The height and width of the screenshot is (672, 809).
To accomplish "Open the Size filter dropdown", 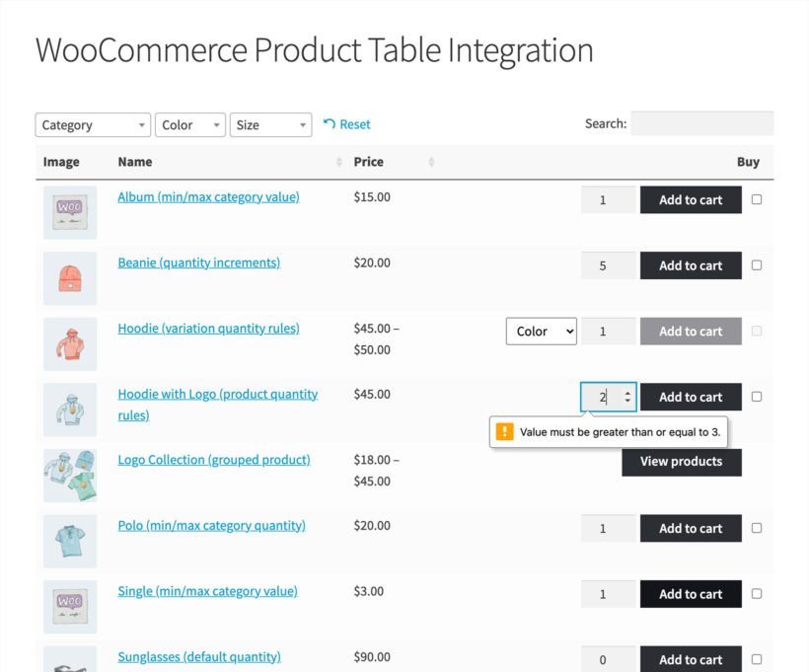I will point(270,124).
